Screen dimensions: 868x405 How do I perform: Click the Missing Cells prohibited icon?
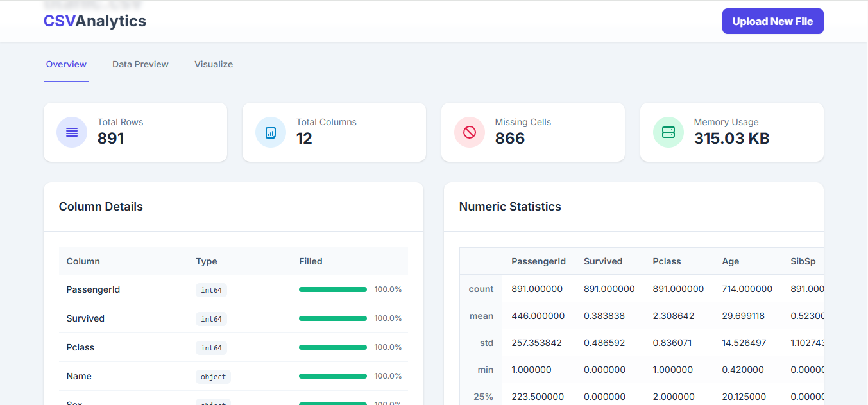click(470, 132)
